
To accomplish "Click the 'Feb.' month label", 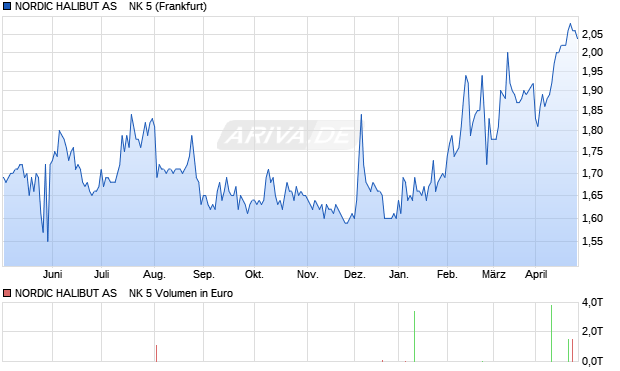I will click(447, 274).
